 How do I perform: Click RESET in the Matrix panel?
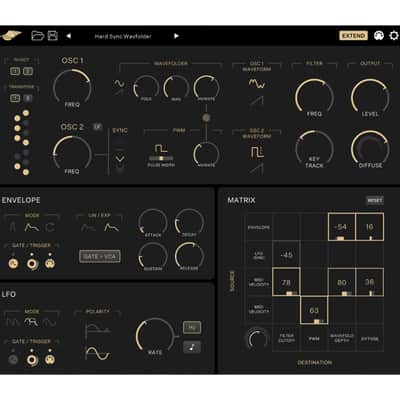(x=375, y=200)
